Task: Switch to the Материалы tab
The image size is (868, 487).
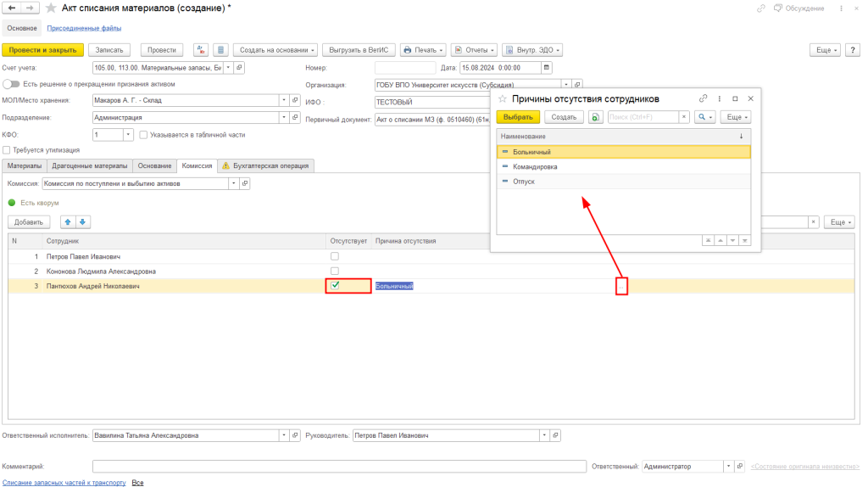Action: pyautogui.click(x=24, y=165)
